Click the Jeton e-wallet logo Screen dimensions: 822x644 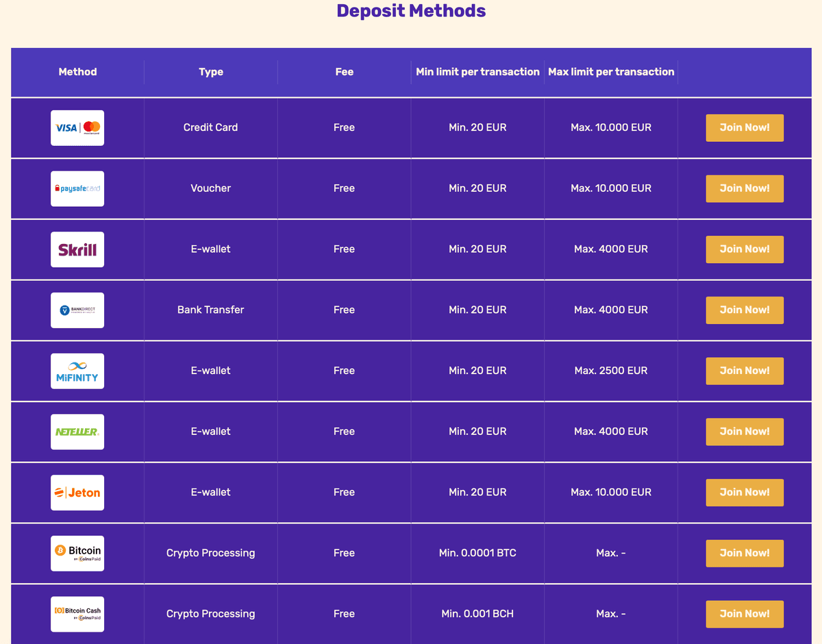coord(77,492)
